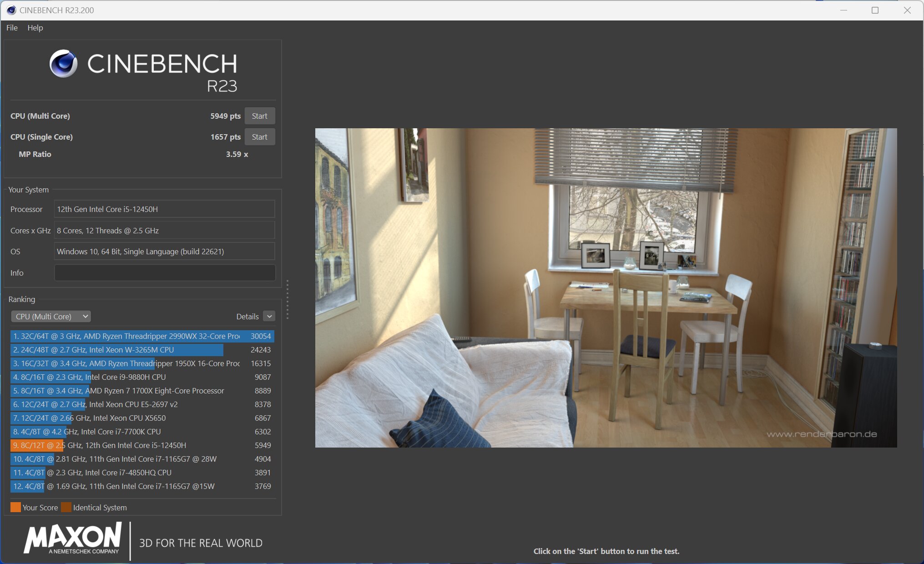Click the Processor name field
This screenshot has height=564, width=924.
click(164, 209)
